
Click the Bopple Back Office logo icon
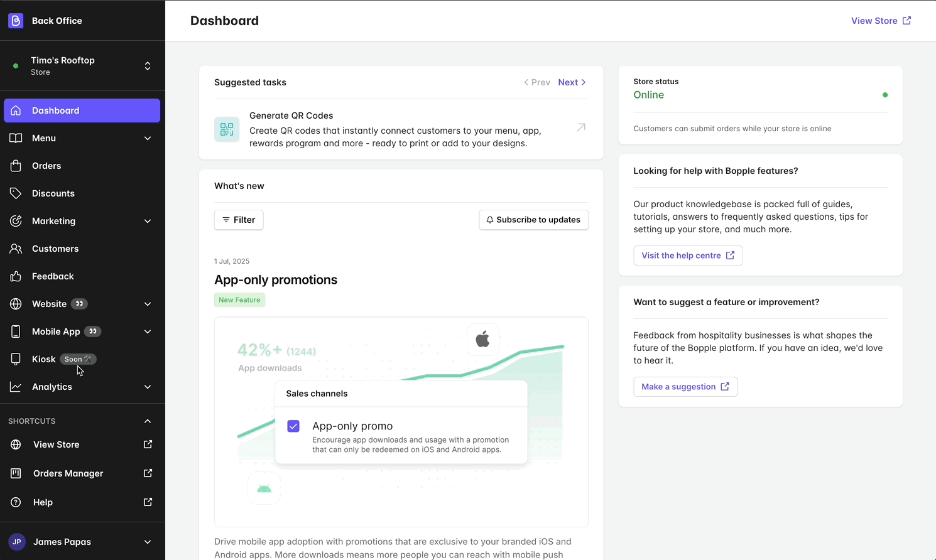(16, 21)
